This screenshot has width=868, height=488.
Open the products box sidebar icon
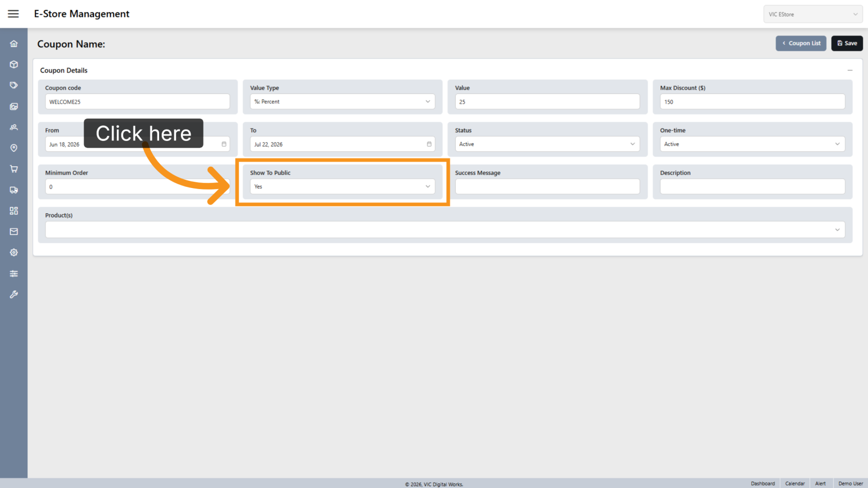(x=14, y=65)
